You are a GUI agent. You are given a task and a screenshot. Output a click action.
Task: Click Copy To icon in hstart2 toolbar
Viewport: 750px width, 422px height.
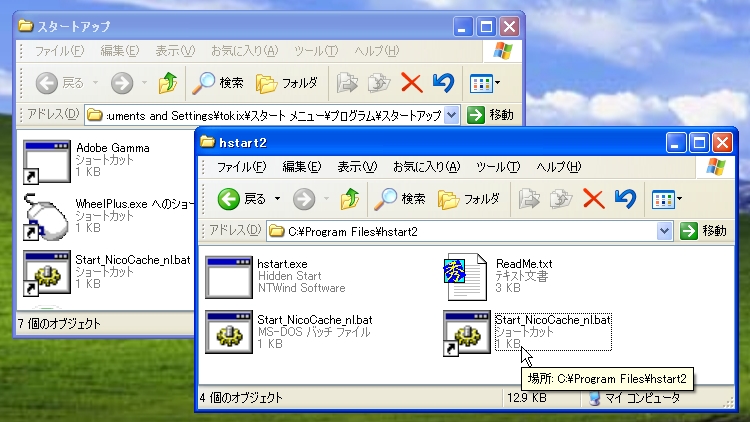pos(561,199)
